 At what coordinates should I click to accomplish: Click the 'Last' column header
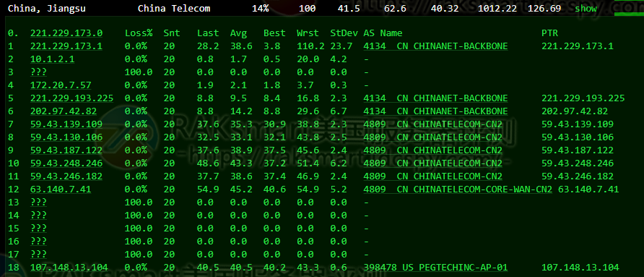(x=208, y=33)
